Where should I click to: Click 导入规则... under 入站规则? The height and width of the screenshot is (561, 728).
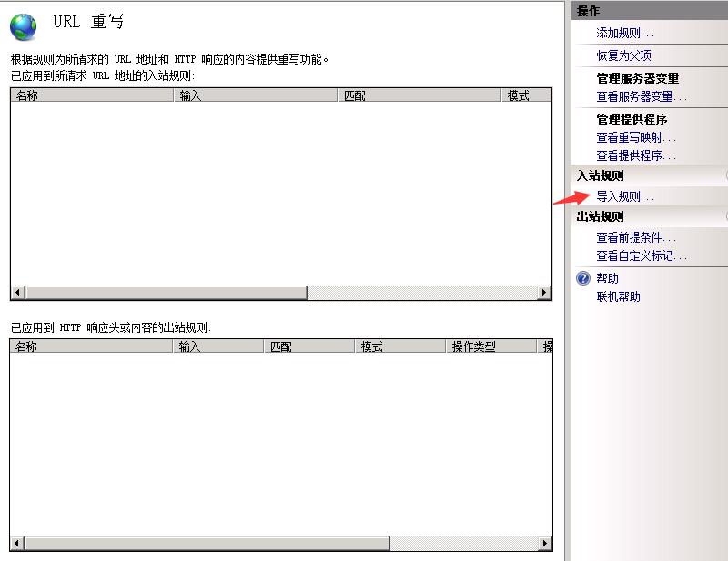[625, 196]
